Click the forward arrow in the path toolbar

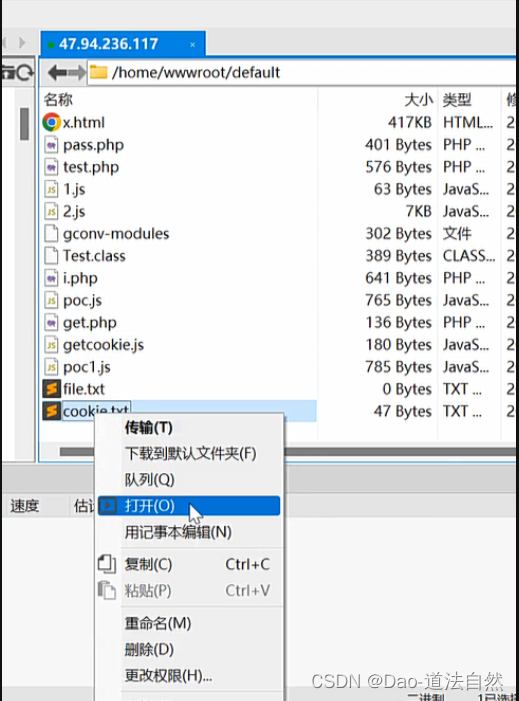(76, 72)
